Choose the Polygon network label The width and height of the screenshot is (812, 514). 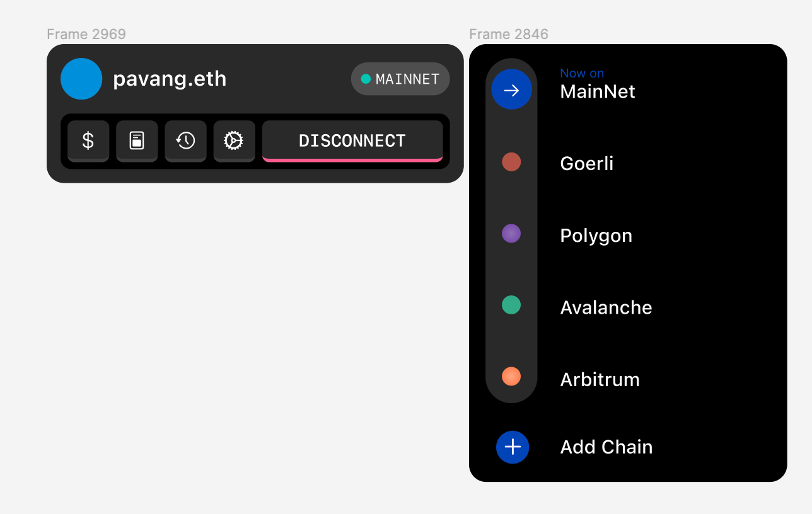point(596,236)
